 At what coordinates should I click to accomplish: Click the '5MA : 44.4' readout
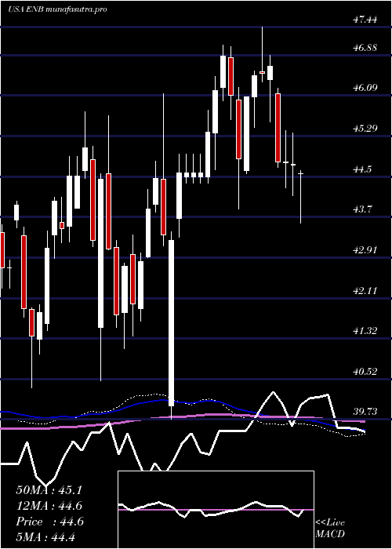pyautogui.click(x=45, y=537)
